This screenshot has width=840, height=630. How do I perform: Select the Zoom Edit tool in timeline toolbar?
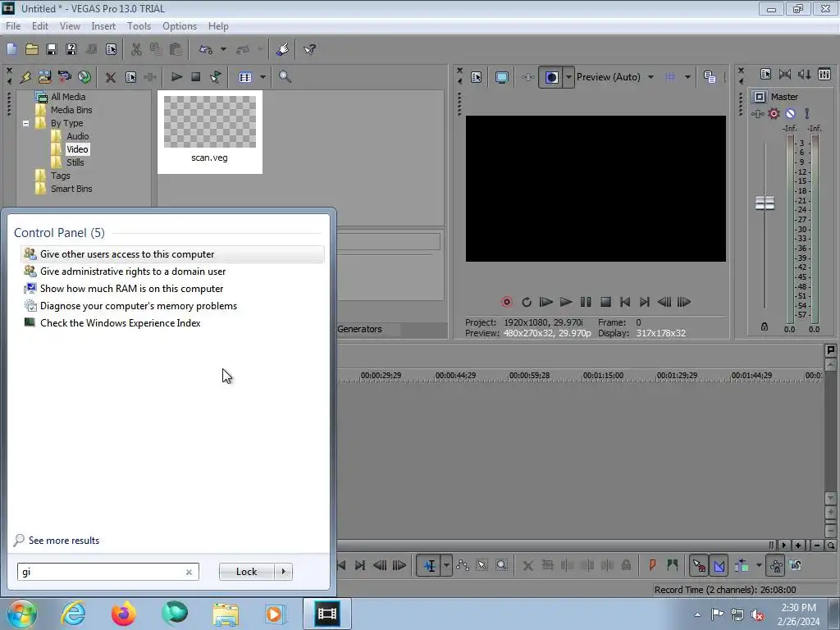[x=501, y=565]
